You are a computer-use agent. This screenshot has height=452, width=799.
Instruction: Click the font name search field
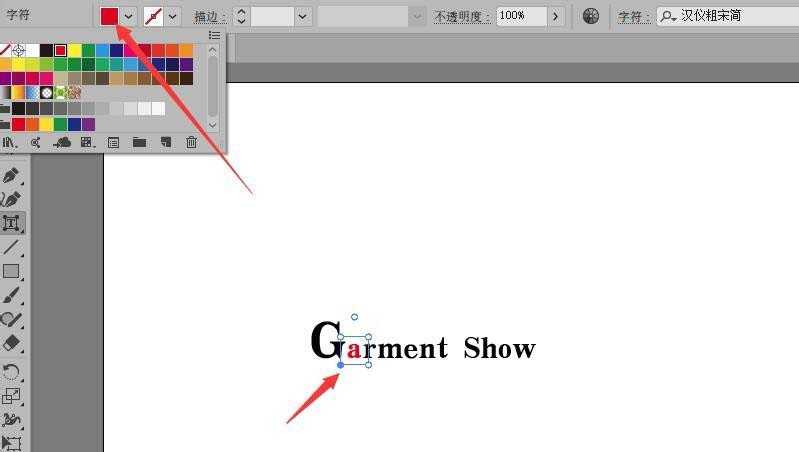(x=729, y=16)
